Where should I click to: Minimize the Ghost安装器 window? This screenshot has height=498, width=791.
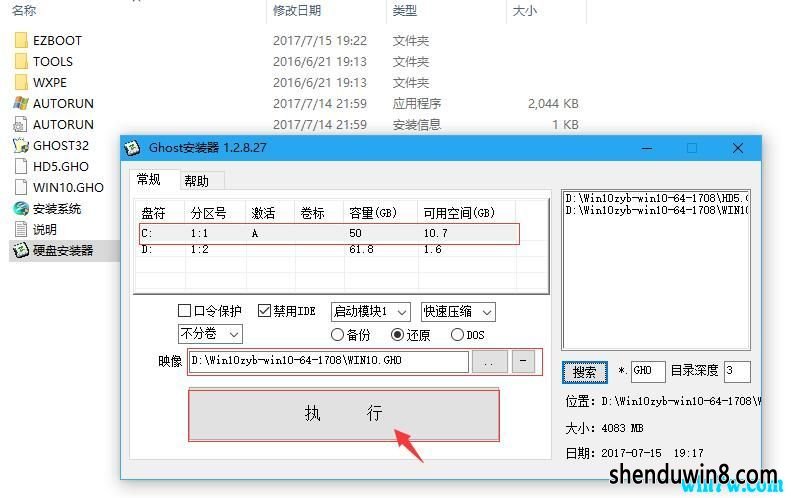[647, 148]
